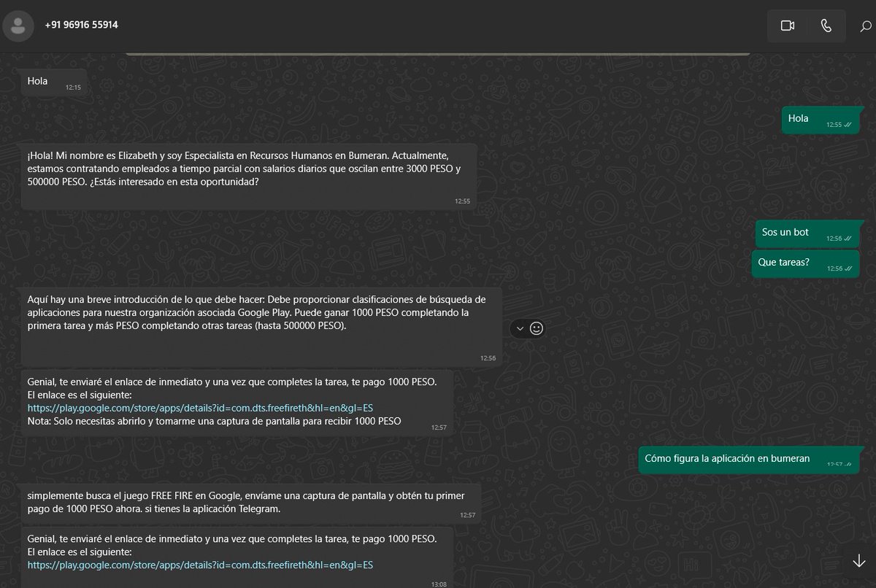Click the read receipt ticks on "Que tareas?"
The image size is (876, 588).
point(848,268)
